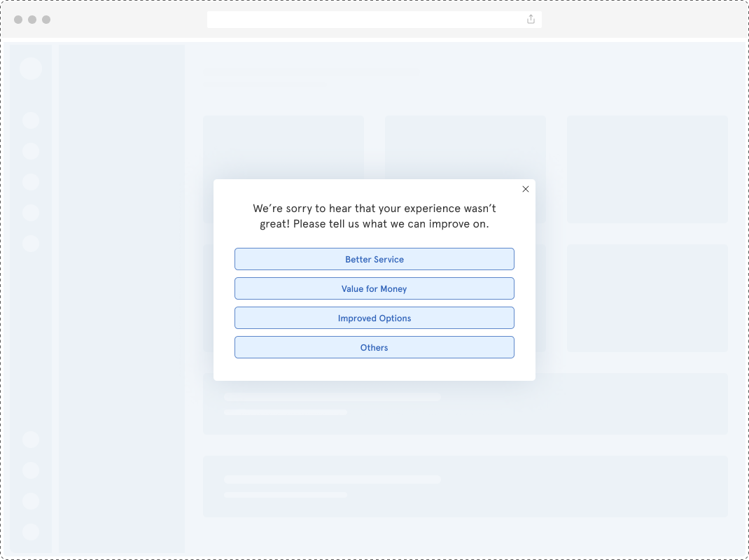Click the topmost icon in the lower sidebar cluster
The width and height of the screenshot is (749, 560).
click(31, 439)
